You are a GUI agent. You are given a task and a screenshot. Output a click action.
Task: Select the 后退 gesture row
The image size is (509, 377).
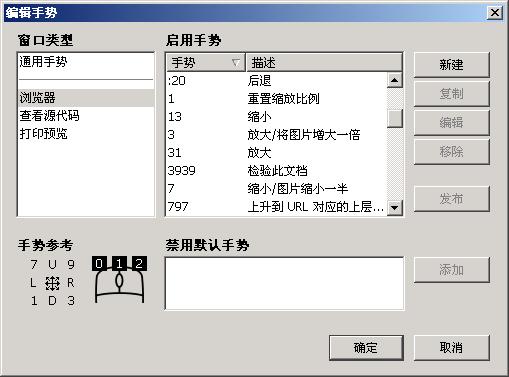click(x=277, y=81)
